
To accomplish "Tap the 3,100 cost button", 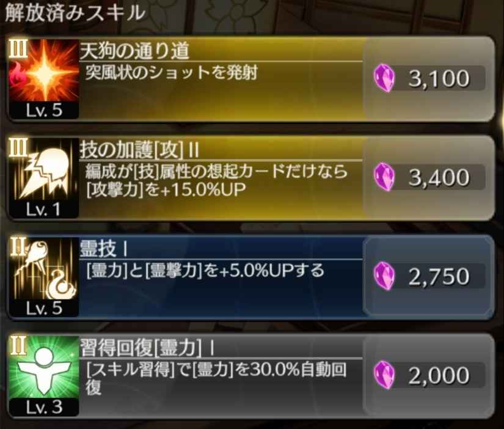I will 429,78.
